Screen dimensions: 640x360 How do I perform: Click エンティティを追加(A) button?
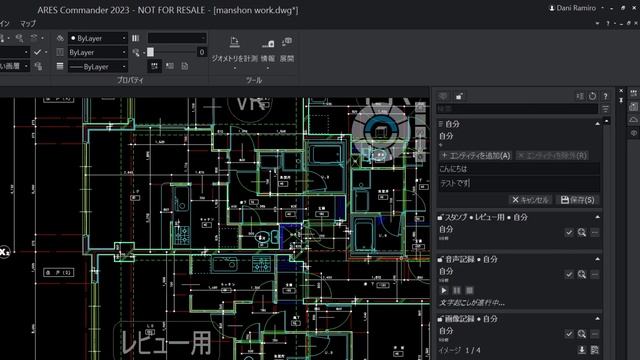click(x=476, y=156)
